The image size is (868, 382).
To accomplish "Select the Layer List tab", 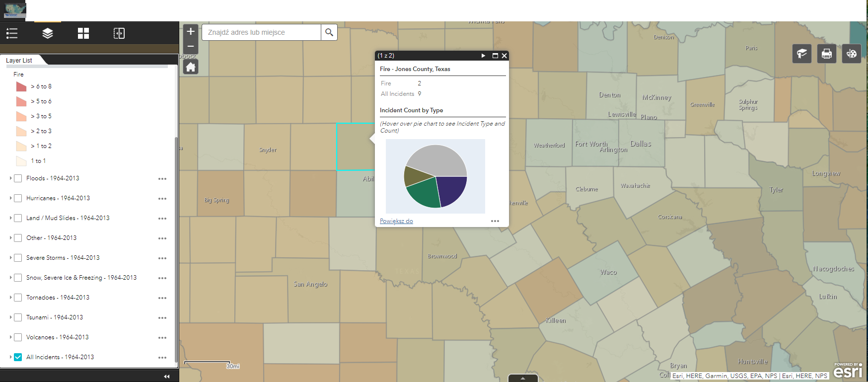I will (x=19, y=61).
